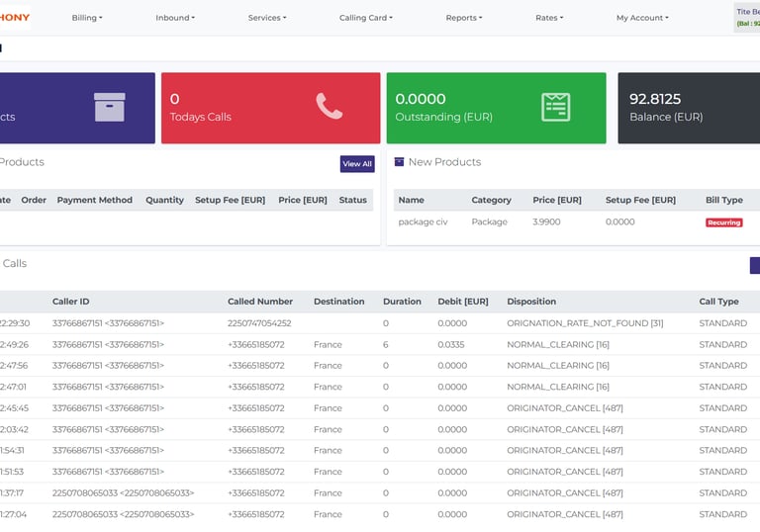Click the call row timed 2:45:45
Image resolution: width=760 pixels, height=532 pixels.
380,408
